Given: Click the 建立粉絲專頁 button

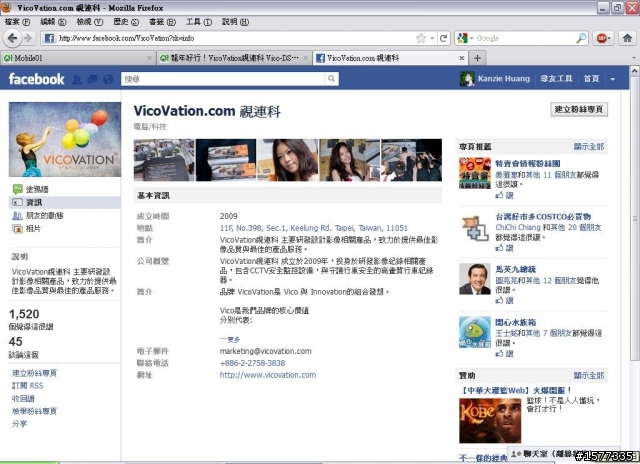Looking at the screenshot, I should pyautogui.click(x=579, y=109).
